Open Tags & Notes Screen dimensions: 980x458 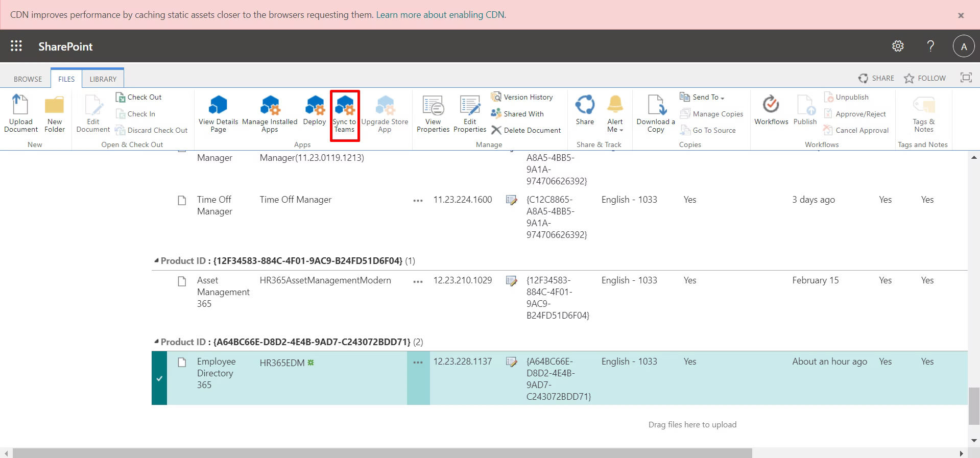(924, 113)
